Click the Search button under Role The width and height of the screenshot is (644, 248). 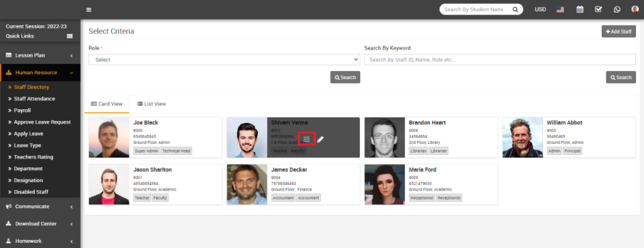(x=345, y=77)
